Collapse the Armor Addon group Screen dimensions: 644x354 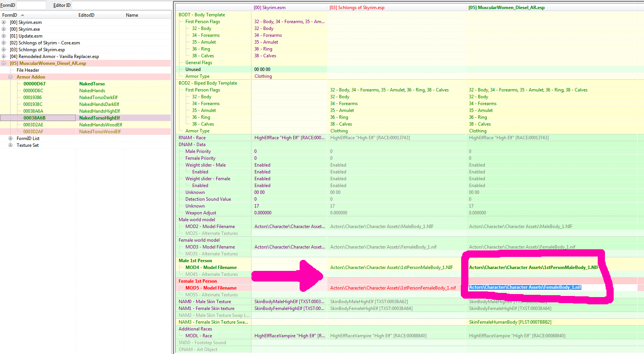(11, 77)
